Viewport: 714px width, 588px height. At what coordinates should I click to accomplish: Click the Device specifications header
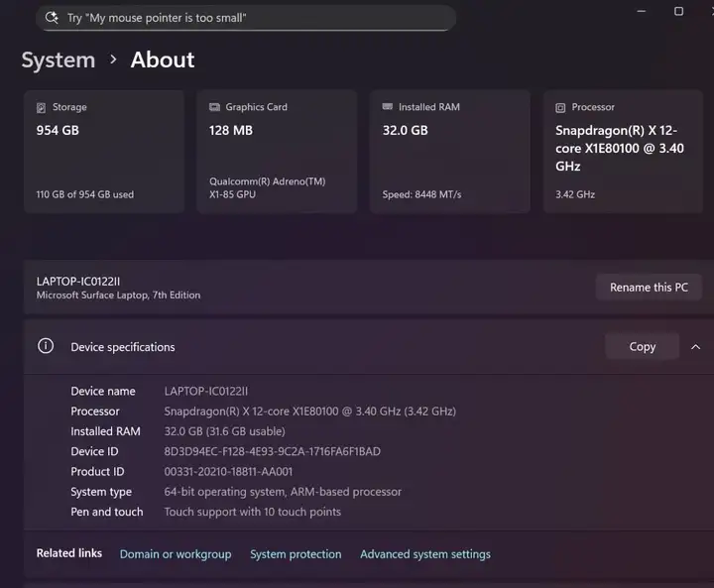369,347
